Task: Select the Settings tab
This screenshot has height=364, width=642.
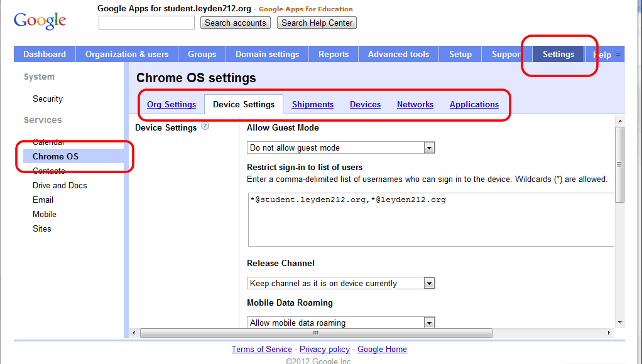Action: [x=558, y=54]
